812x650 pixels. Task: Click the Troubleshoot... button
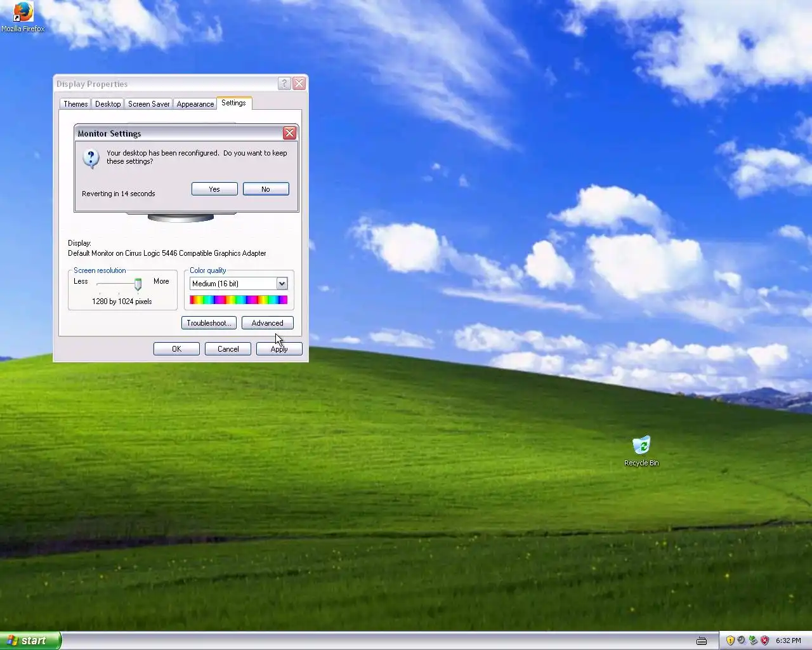click(x=209, y=323)
